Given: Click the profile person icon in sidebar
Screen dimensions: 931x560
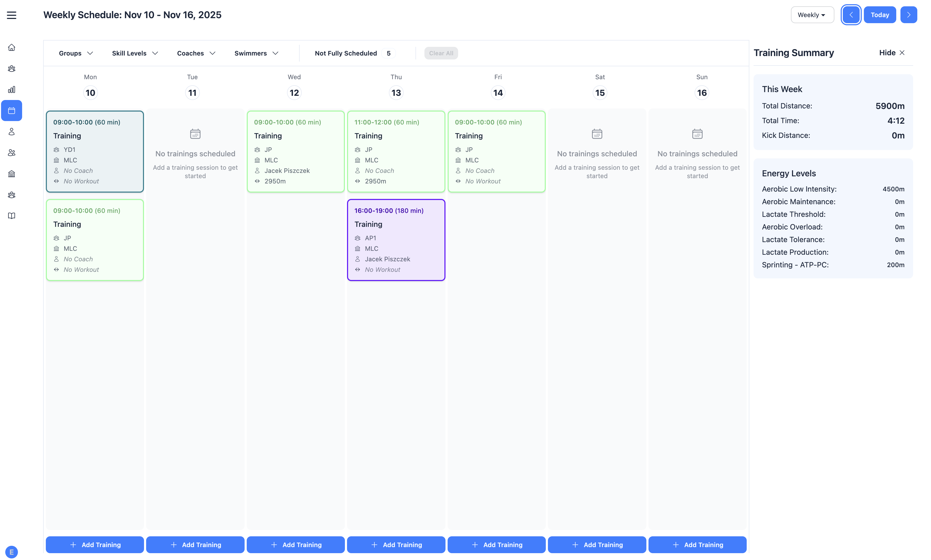Looking at the screenshot, I should (x=12, y=132).
